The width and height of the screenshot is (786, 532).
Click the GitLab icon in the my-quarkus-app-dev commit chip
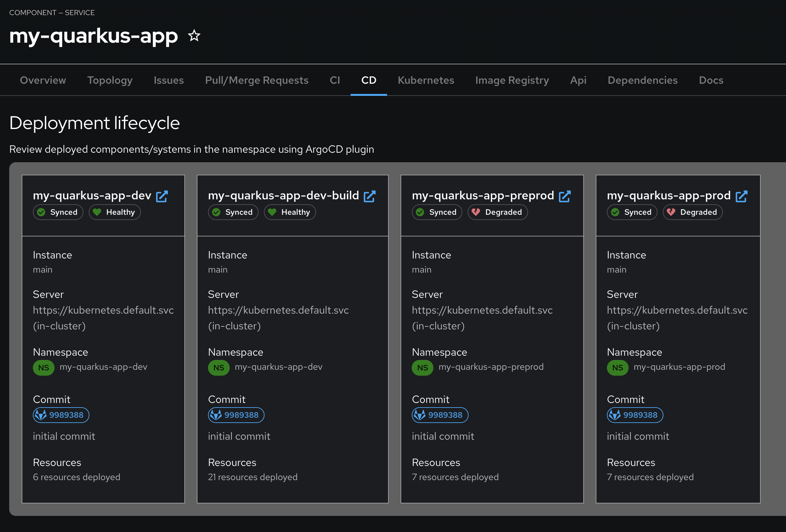(x=41, y=415)
